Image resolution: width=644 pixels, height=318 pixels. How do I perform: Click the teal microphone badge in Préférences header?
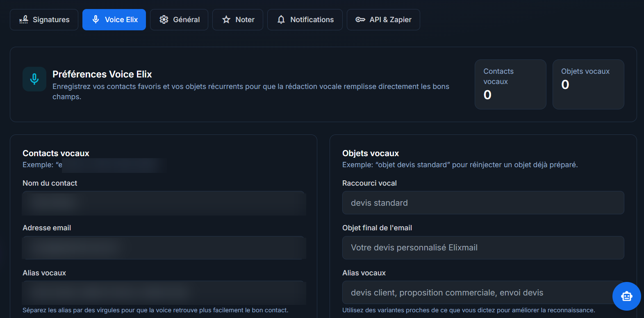34,79
